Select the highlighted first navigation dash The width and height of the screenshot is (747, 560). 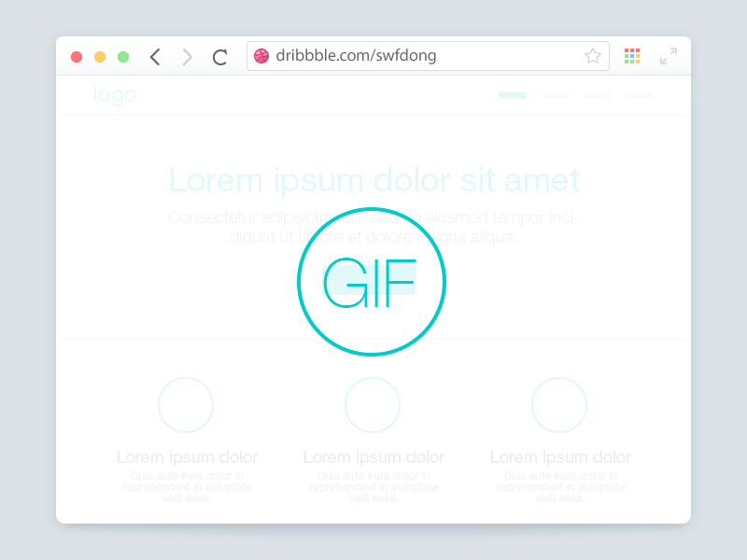coord(513,95)
